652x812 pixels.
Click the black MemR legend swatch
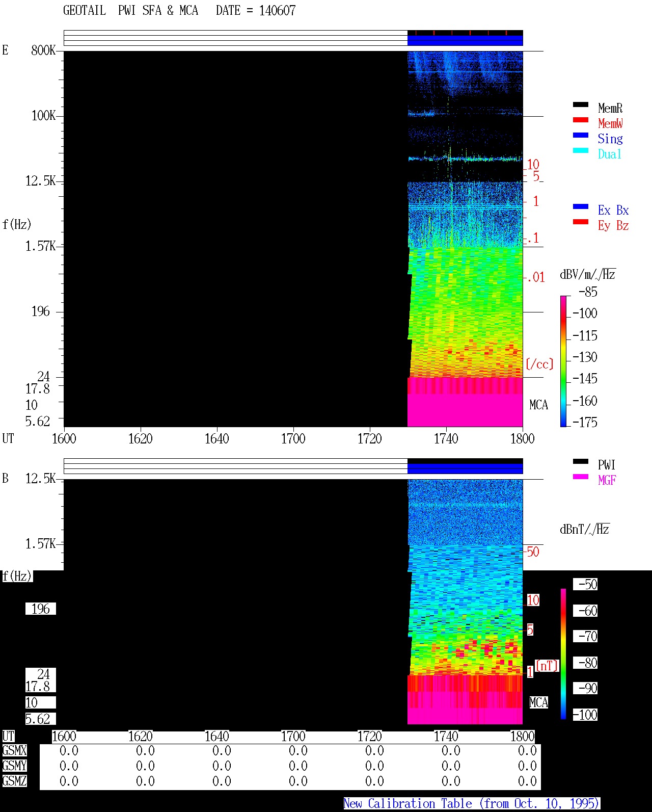[x=580, y=104]
